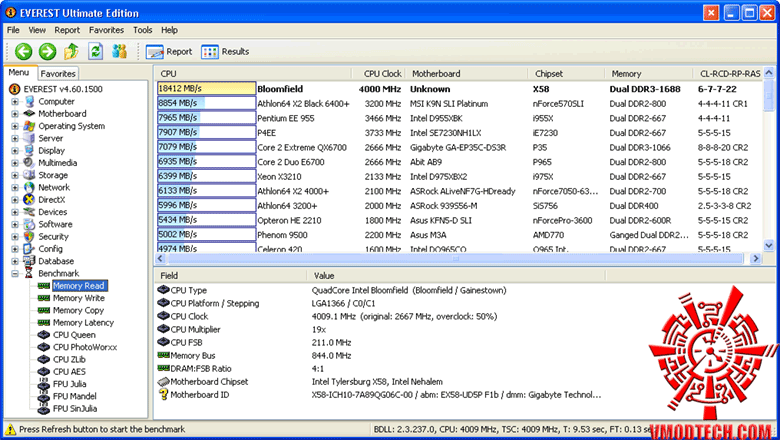
Task: Select the Memory Write benchmark
Action: click(78, 298)
